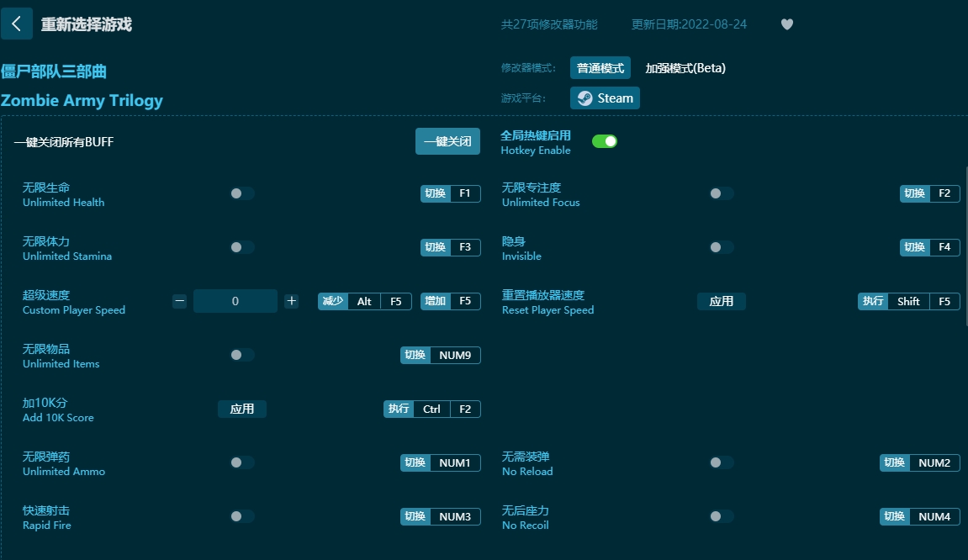Click the custom player speed value field
The image size is (968, 560).
(235, 300)
